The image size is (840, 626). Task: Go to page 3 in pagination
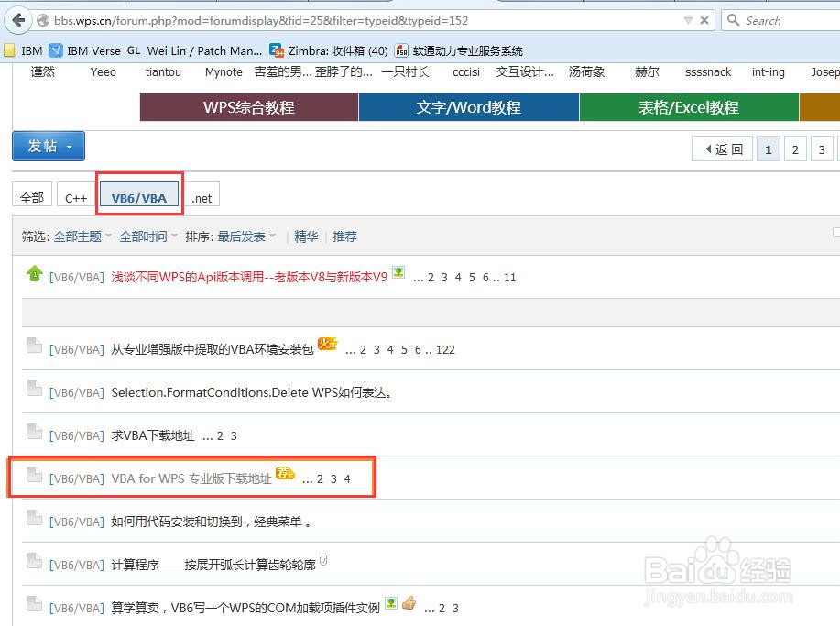[x=822, y=149]
